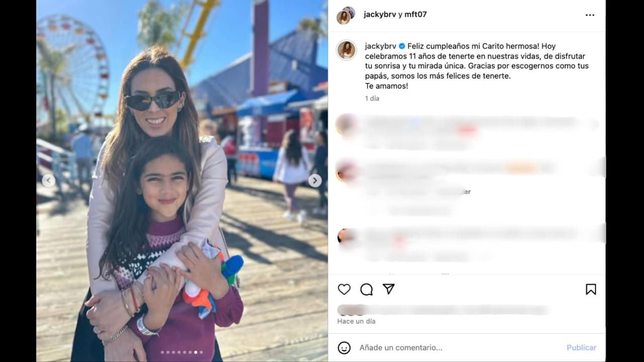The width and height of the screenshot is (644, 362).
Task: Open mft07 profile from post header
Action: (x=416, y=14)
